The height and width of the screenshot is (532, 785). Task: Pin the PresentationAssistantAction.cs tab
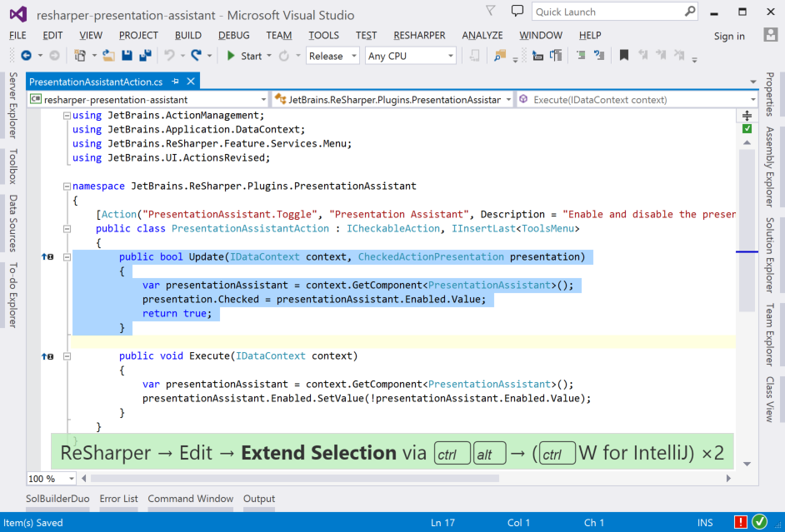coord(175,81)
